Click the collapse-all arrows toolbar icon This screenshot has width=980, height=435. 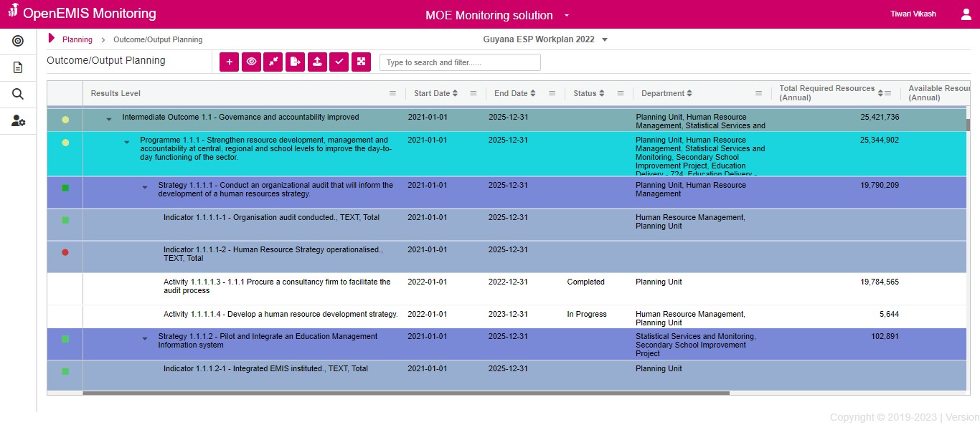273,62
